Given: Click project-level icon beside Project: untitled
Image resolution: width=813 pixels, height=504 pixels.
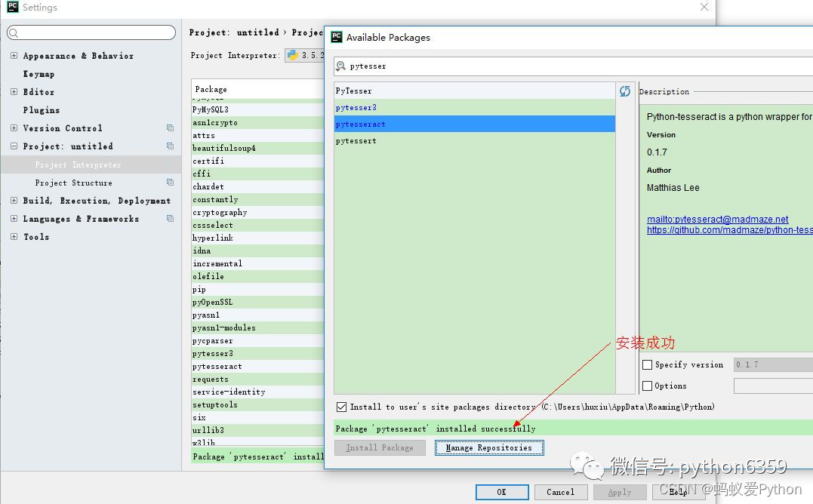Looking at the screenshot, I should pyautogui.click(x=170, y=146).
